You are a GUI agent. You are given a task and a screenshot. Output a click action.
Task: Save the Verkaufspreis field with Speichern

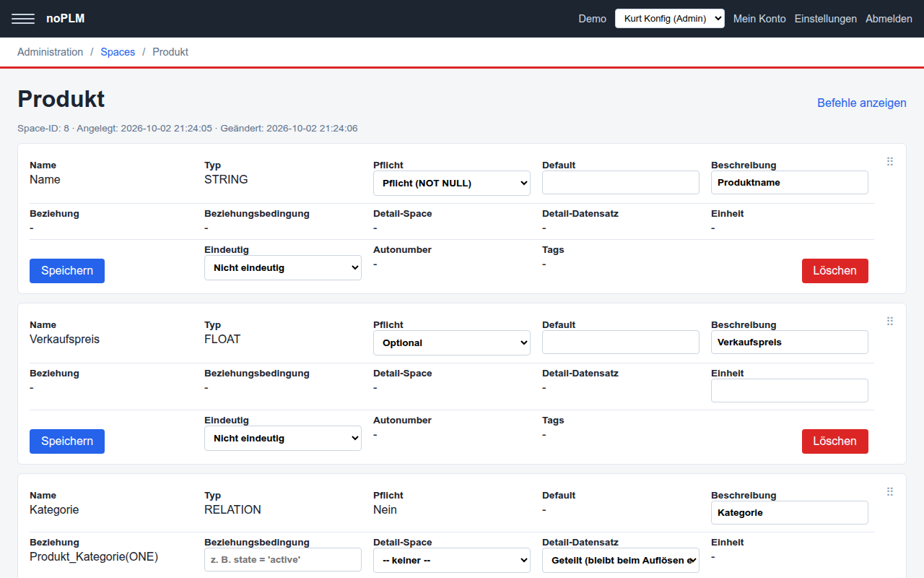(67, 441)
